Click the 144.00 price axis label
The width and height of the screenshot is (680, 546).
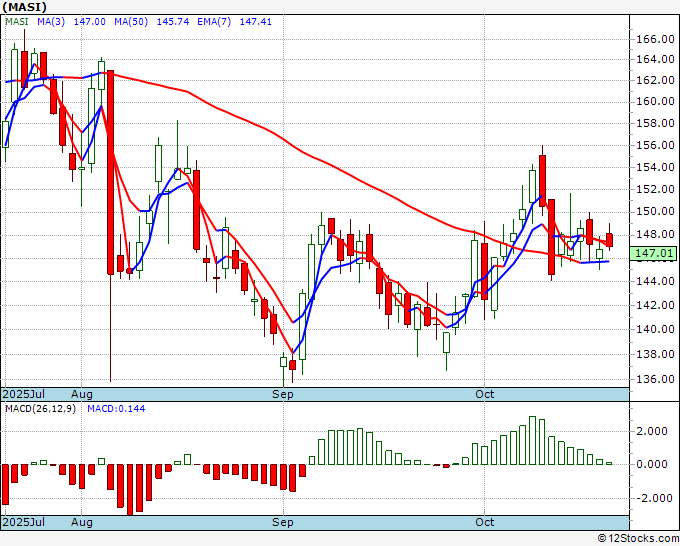[655, 281]
